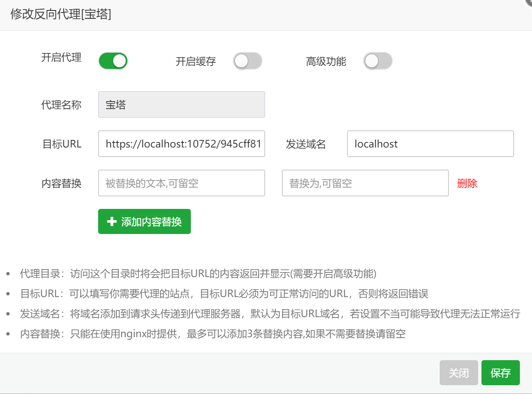
Task: Click the 发送域名 field with localhost
Action: coord(431,144)
